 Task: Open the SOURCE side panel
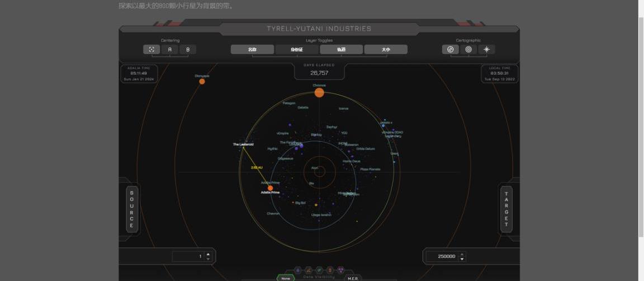(132, 209)
